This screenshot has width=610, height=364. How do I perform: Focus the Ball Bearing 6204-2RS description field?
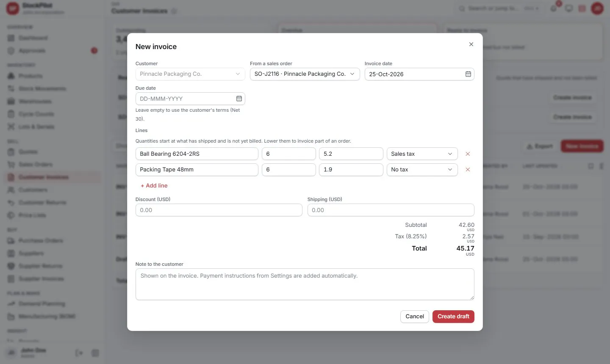197,154
